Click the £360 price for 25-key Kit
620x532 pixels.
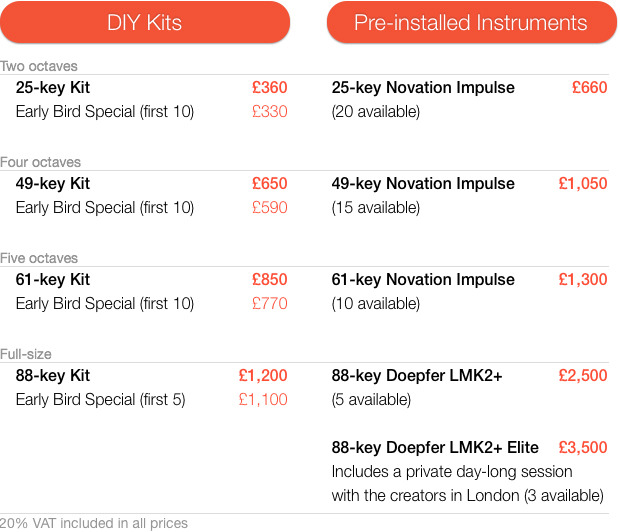point(270,87)
